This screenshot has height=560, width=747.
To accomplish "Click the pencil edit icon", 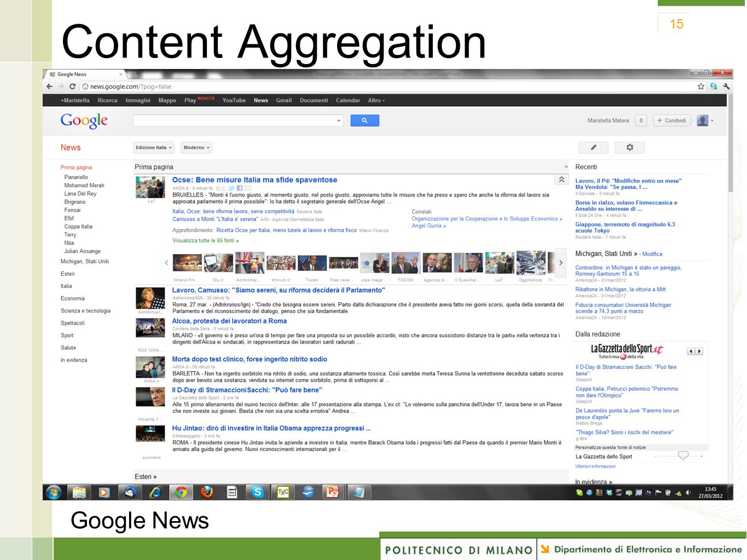I will coord(594,147).
